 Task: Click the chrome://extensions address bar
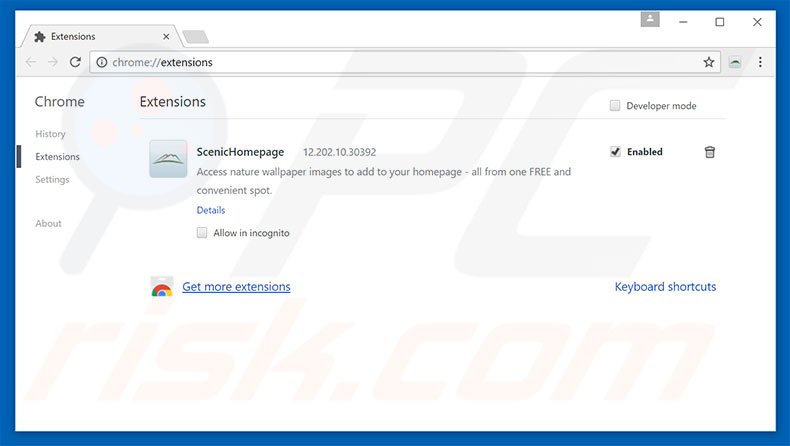(403, 62)
